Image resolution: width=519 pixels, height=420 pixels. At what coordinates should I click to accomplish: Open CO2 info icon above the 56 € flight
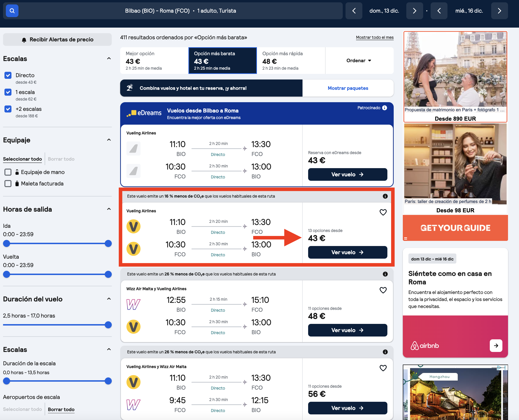[x=385, y=352]
